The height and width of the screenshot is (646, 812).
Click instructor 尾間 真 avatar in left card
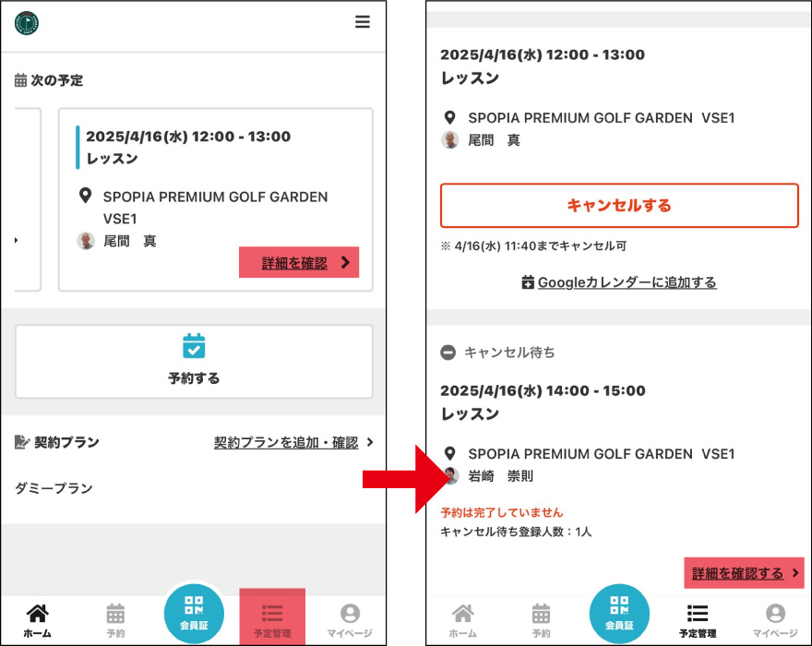point(86,241)
